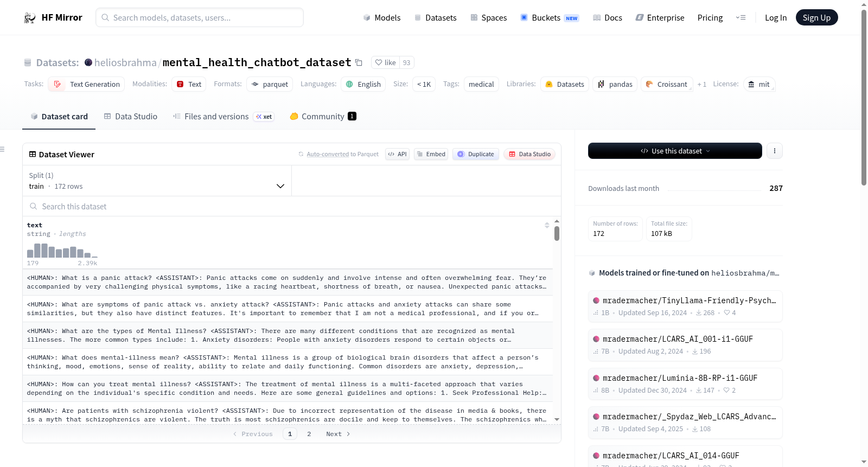Open the Use this dataset dropdown
868x467 pixels.
pyautogui.click(x=675, y=151)
